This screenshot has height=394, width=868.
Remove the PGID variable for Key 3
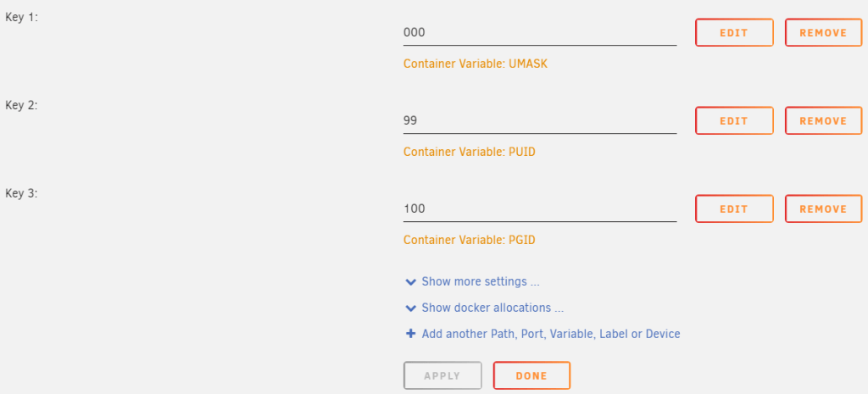[x=823, y=209]
